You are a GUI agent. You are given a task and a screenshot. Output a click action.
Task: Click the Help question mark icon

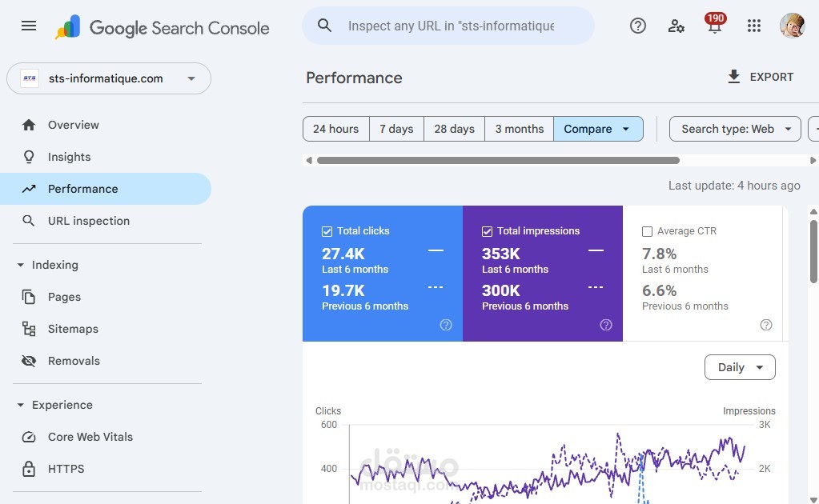pyautogui.click(x=638, y=26)
